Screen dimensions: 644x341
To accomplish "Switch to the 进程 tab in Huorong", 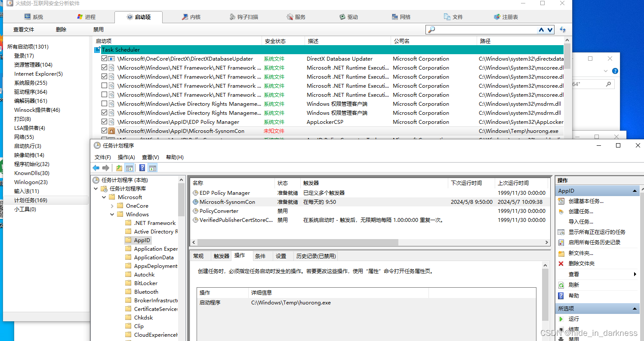I will tap(86, 17).
